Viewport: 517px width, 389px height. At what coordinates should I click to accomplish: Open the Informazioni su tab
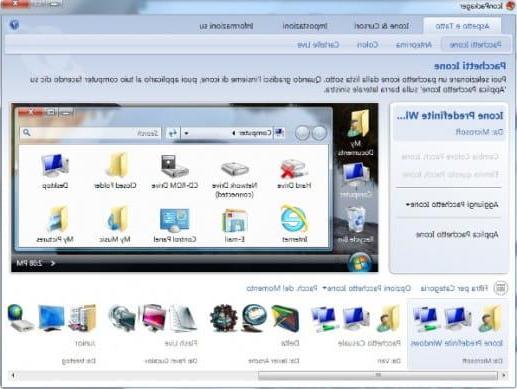click(x=226, y=26)
